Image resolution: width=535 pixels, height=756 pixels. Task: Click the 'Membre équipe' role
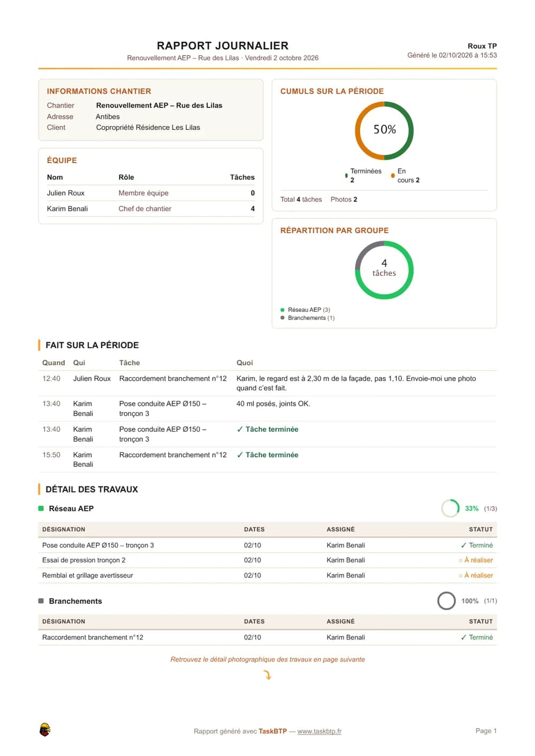click(x=143, y=193)
